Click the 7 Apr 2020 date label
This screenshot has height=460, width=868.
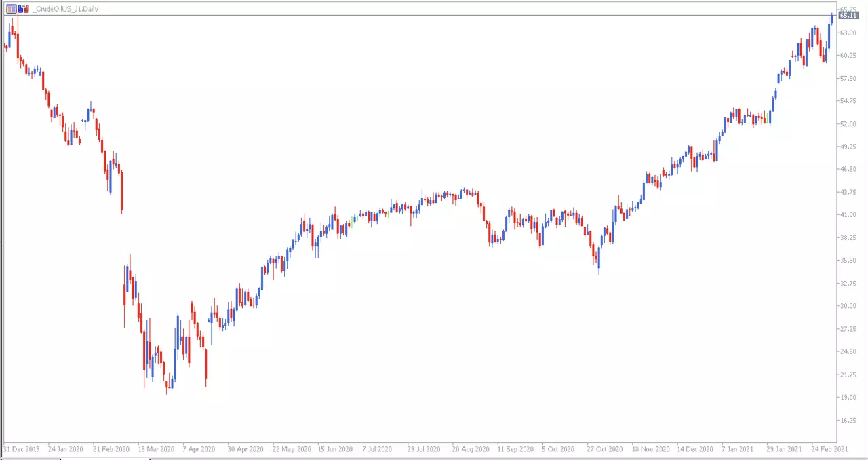tap(199, 449)
